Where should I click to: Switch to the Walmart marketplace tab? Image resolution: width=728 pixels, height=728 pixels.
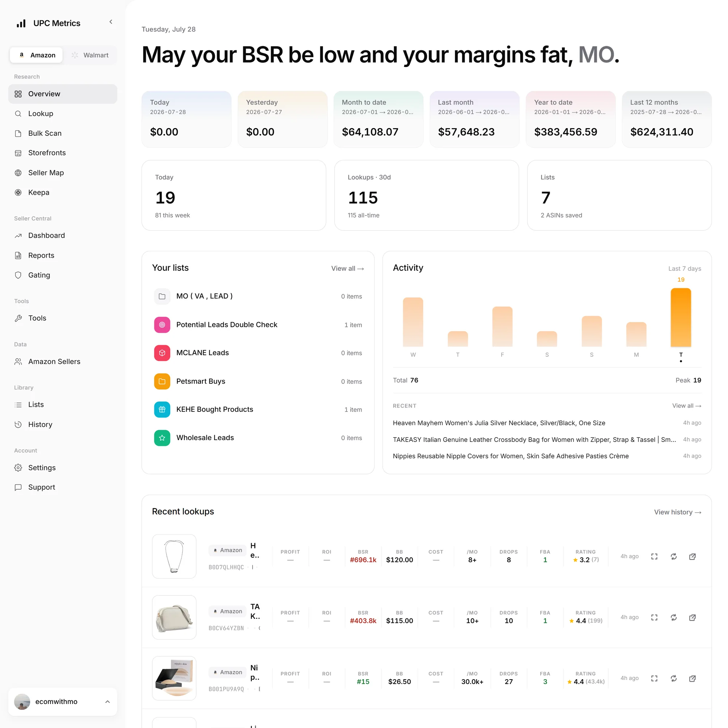point(90,55)
